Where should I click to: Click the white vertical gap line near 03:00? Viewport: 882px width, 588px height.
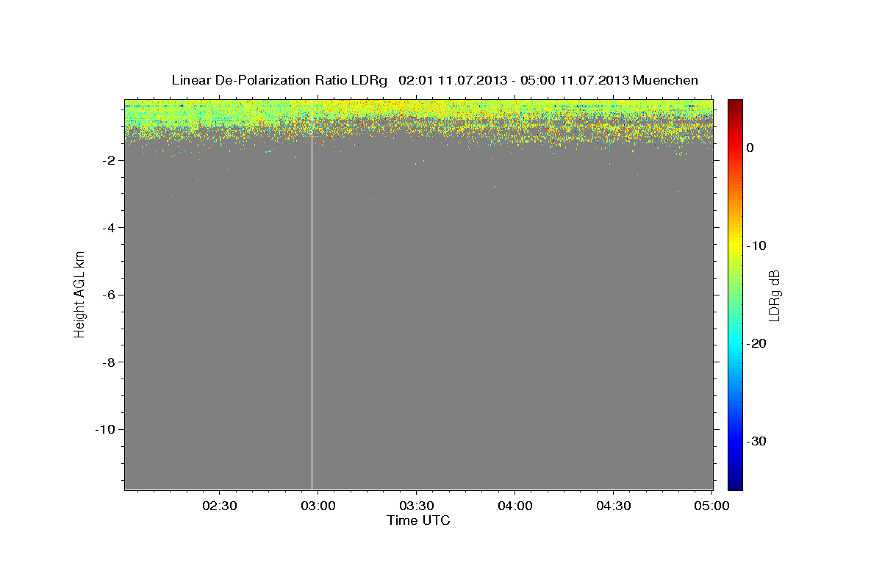click(312, 294)
